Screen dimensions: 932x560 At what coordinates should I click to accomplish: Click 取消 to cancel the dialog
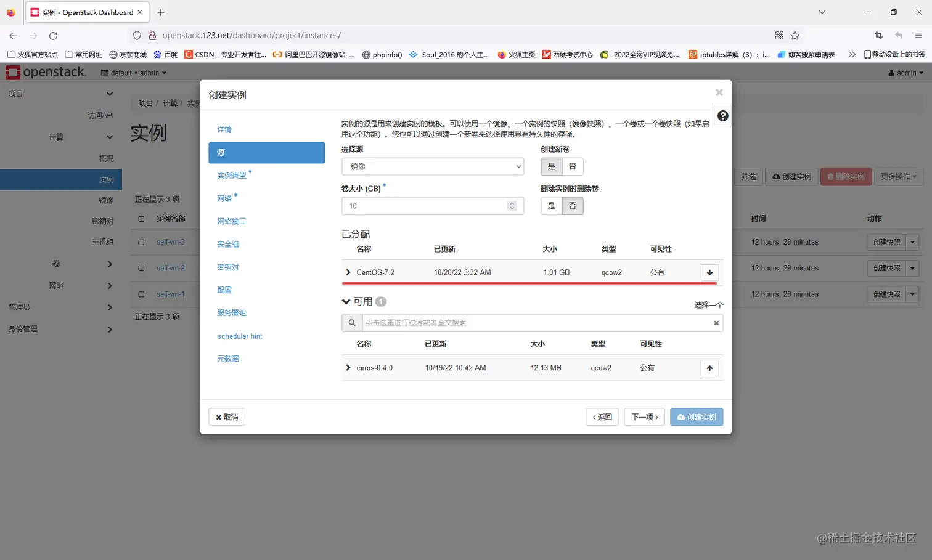pyautogui.click(x=227, y=417)
